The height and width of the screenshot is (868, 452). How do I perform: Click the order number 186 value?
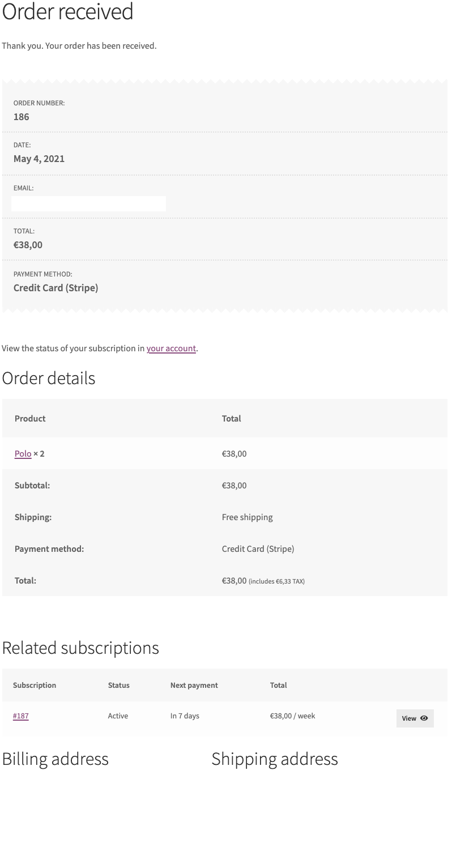pos(20,117)
